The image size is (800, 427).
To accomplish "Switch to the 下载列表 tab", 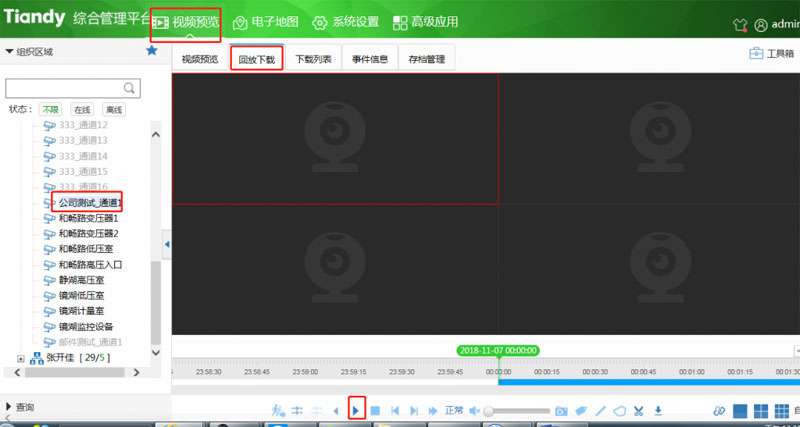I will coord(313,59).
